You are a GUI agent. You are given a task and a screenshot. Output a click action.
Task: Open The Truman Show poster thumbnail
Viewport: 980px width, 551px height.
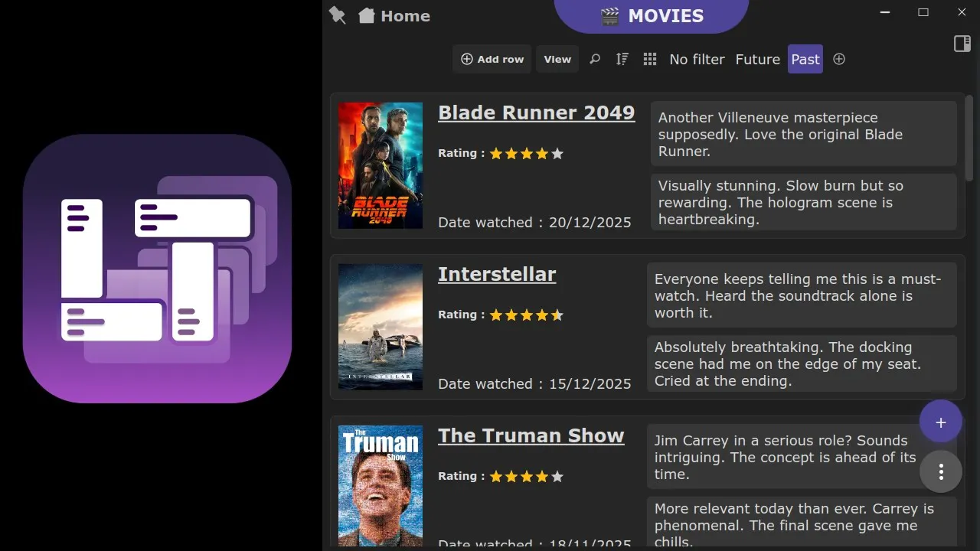point(381,485)
